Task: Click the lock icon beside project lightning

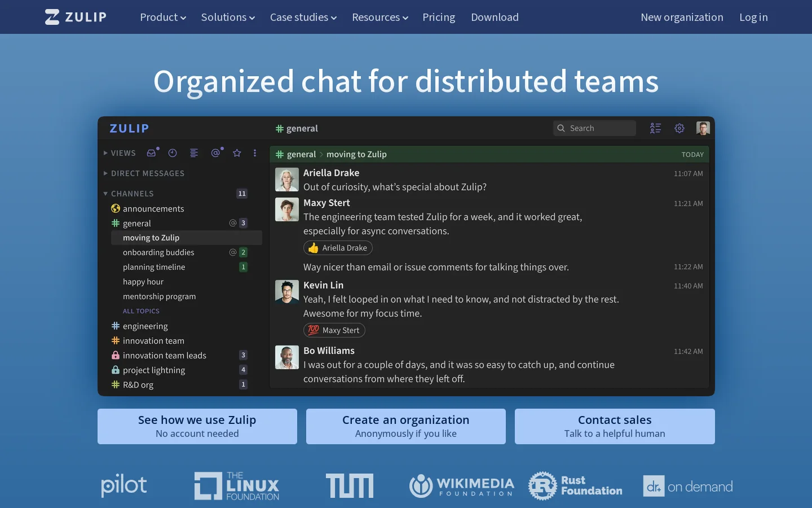Action: [x=116, y=370]
